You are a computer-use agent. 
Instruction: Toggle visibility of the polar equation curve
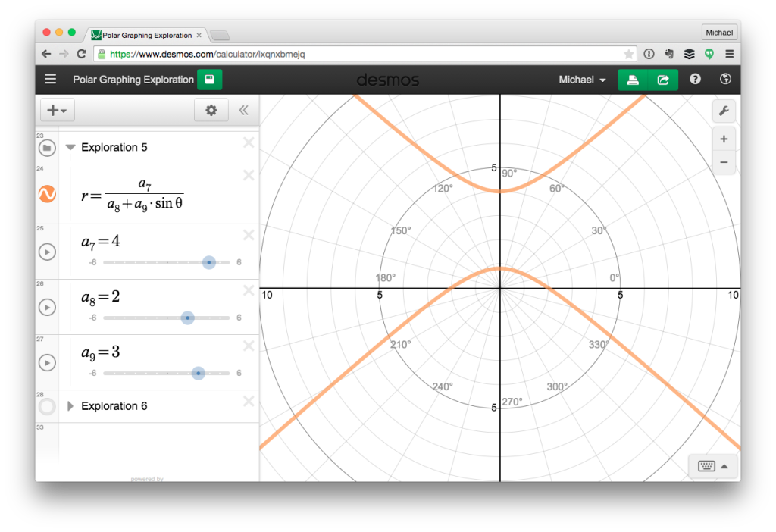[47, 193]
